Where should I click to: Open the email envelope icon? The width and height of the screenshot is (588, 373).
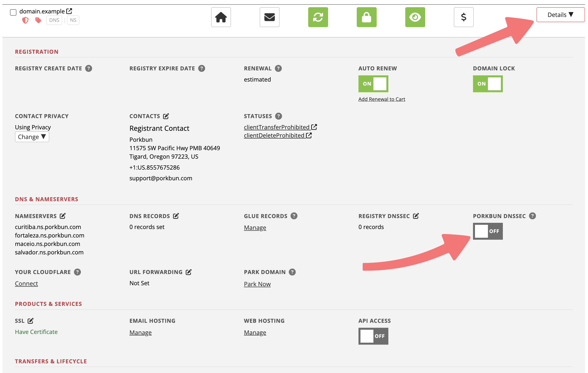[x=269, y=17]
